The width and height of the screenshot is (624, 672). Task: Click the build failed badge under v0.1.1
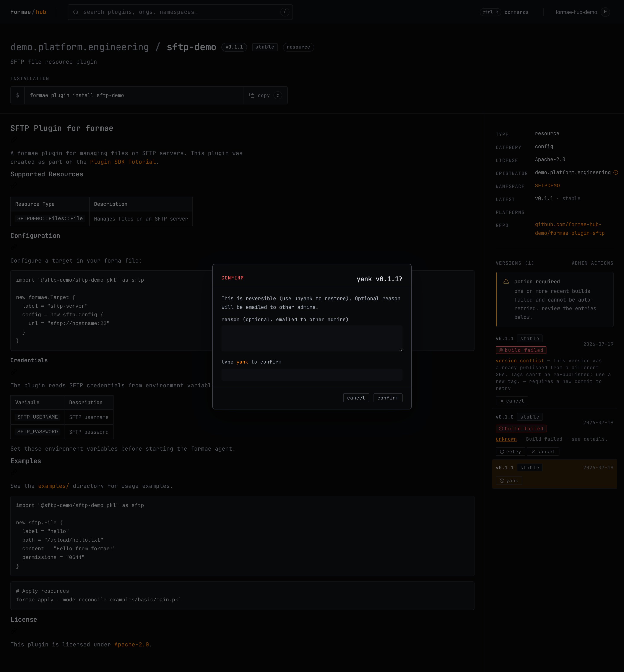tap(521, 350)
